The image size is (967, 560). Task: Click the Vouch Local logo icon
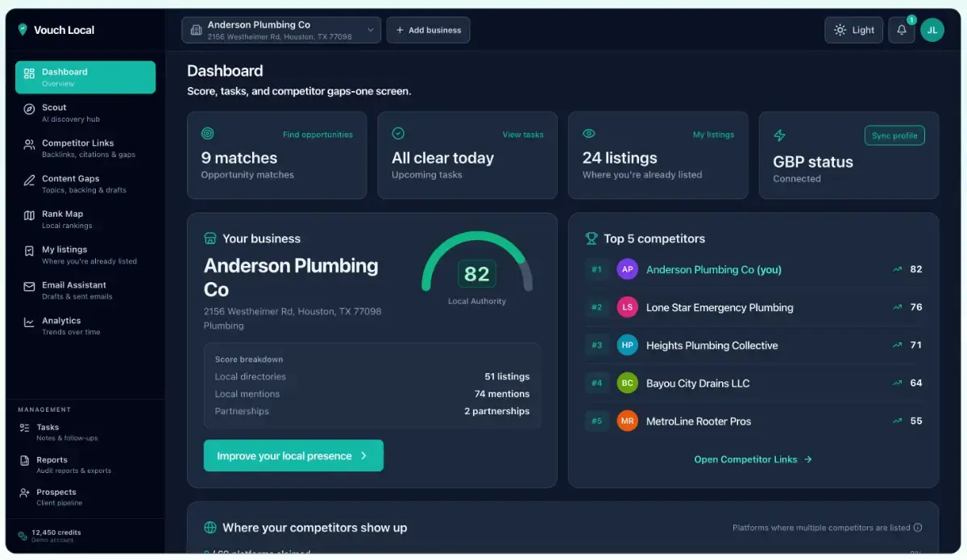23,30
